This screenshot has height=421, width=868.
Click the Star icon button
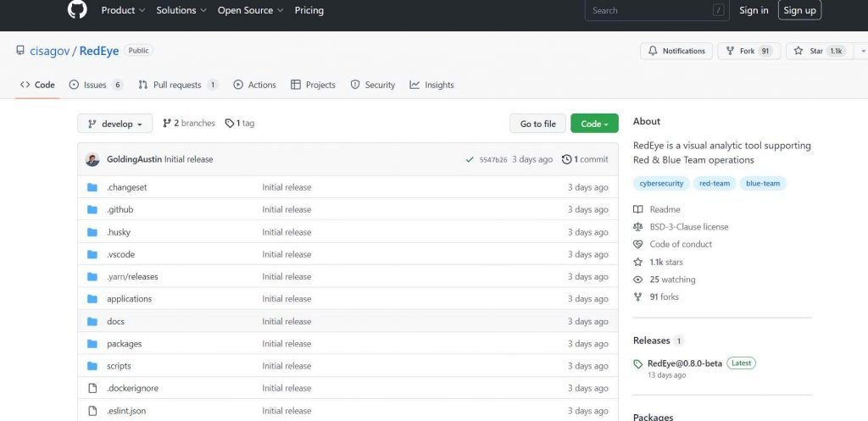(x=798, y=51)
